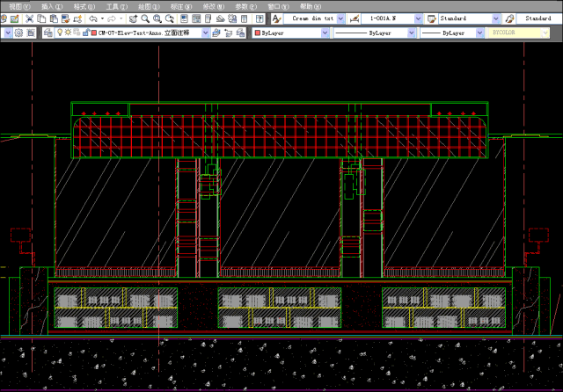Image resolution: width=563 pixels, height=392 pixels.
Task: Click the multileader style 'Standard' field
Action: 539,18
